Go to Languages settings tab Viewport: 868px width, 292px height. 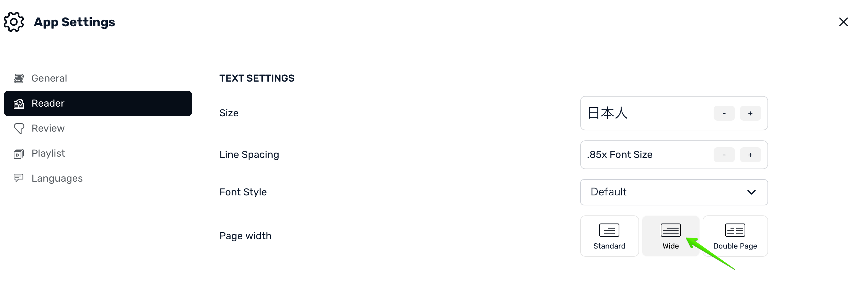pyautogui.click(x=57, y=178)
